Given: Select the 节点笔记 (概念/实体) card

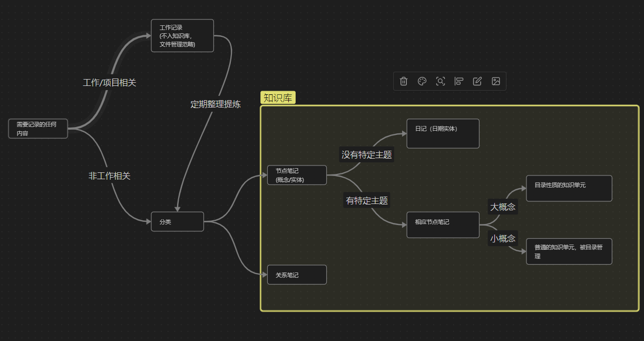Looking at the screenshot, I should (297, 175).
